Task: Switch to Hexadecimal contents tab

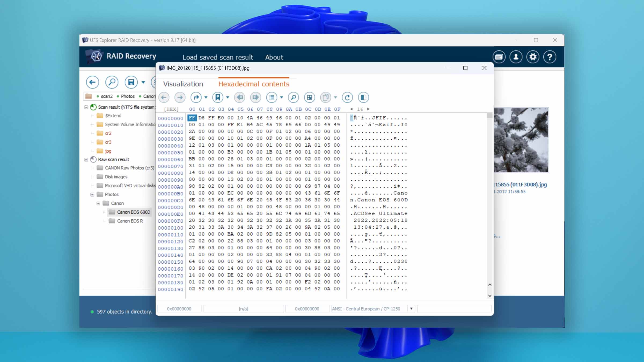Action: click(254, 84)
